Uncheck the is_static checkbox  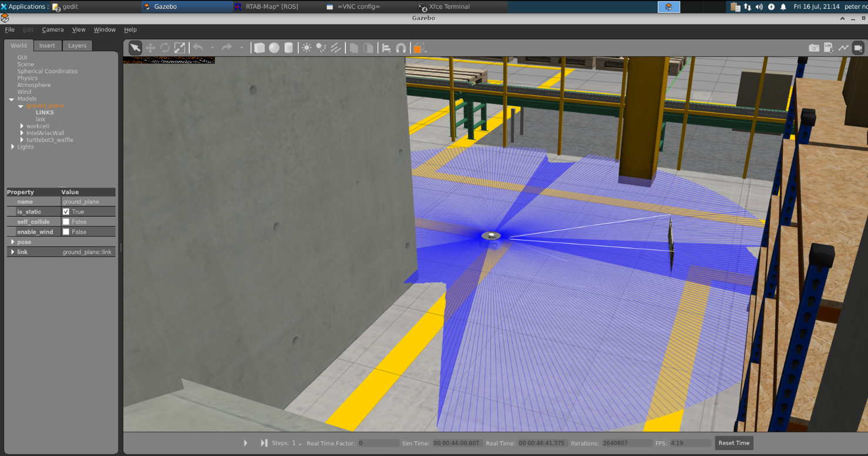pos(66,212)
